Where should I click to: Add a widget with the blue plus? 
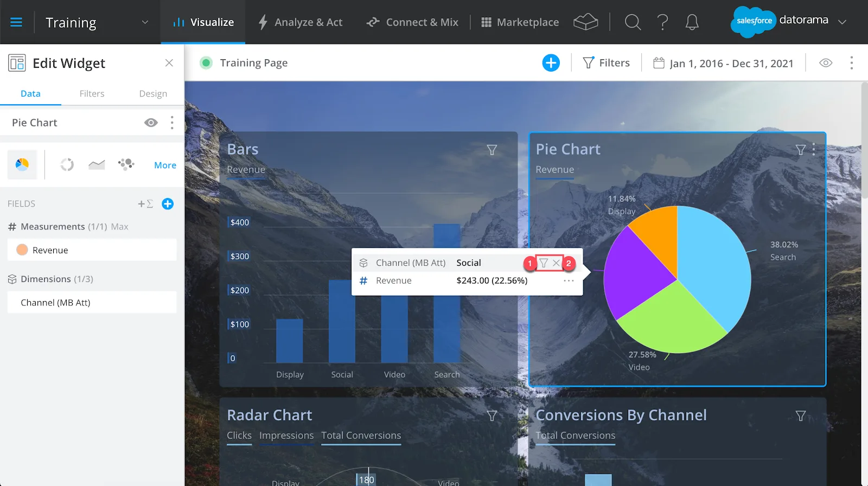(551, 63)
